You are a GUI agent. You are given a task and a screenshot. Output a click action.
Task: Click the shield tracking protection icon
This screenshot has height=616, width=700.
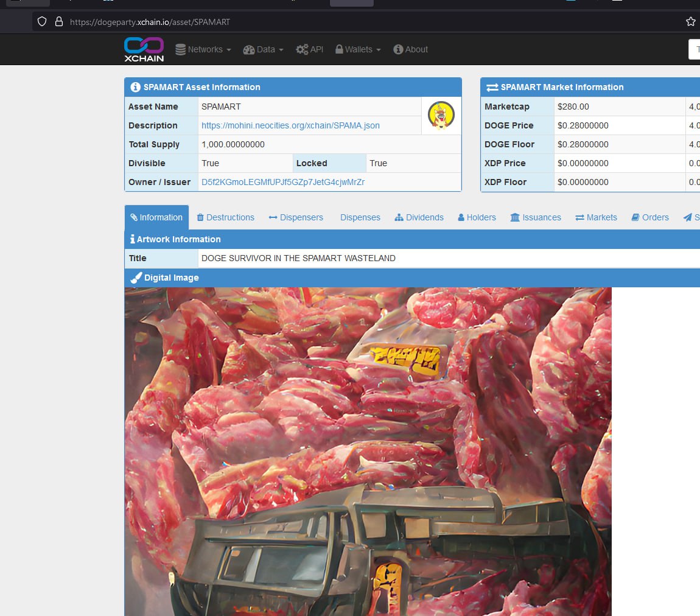click(42, 21)
